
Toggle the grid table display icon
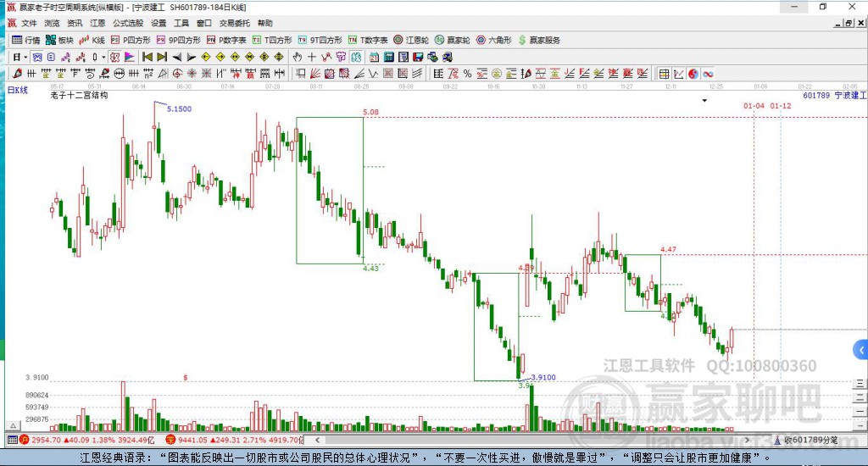coord(664,74)
